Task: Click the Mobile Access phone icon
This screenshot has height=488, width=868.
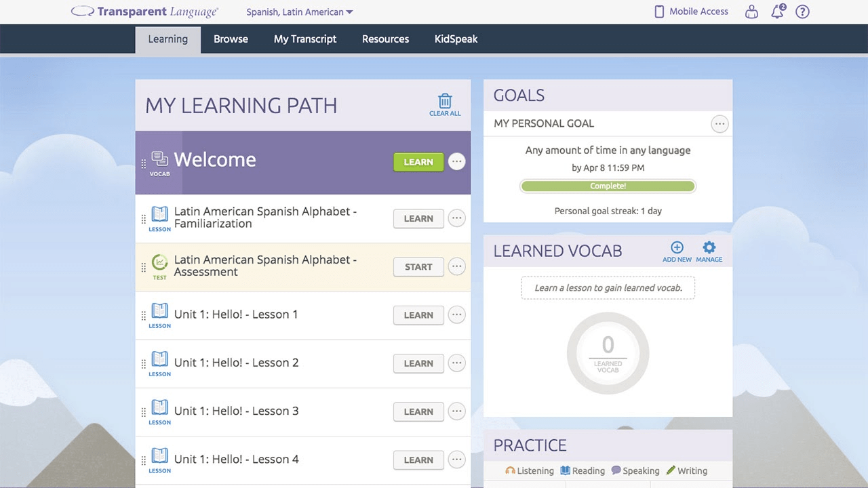Action: click(658, 12)
